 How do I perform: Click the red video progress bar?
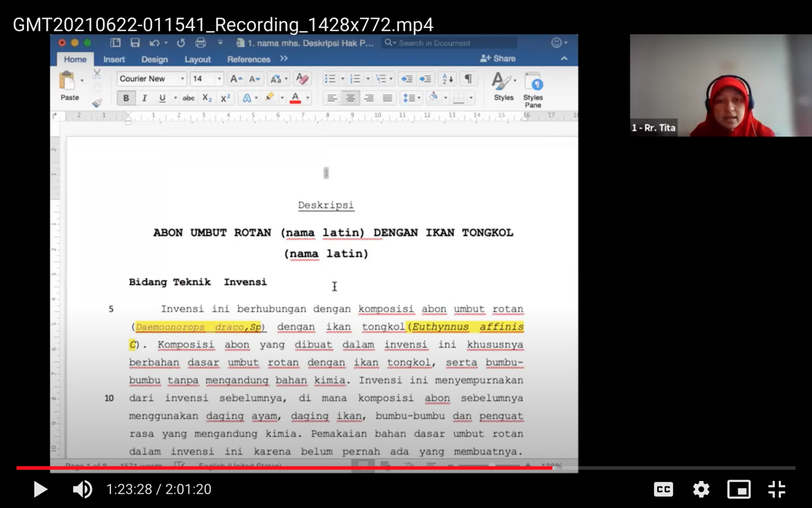284,468
